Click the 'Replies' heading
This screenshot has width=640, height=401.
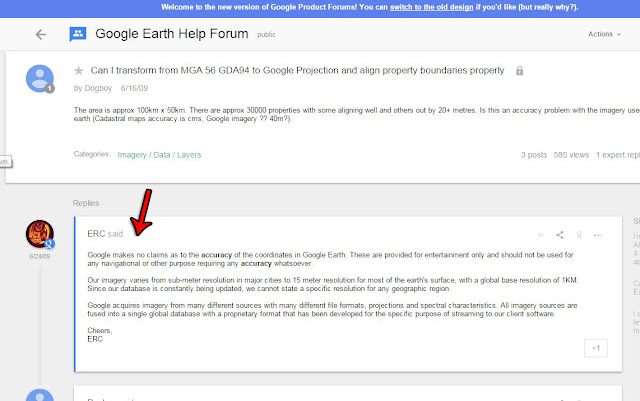click(86, 203)
